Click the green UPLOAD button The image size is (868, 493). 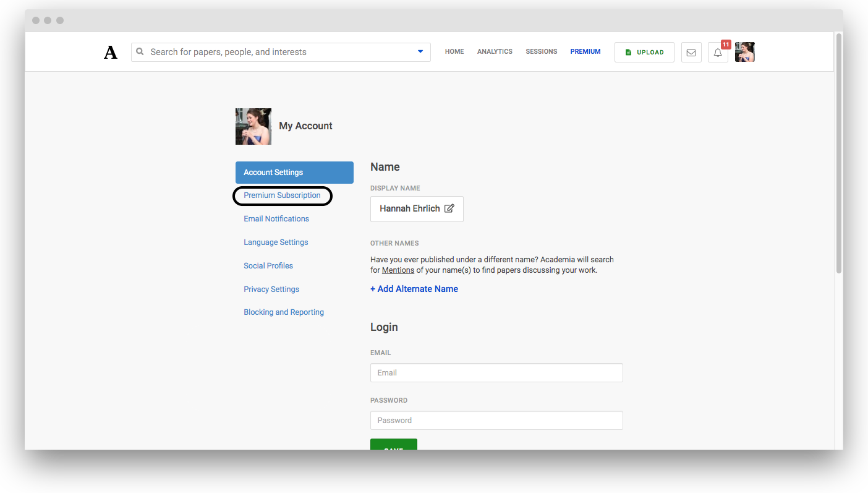(x=644, y=53)
